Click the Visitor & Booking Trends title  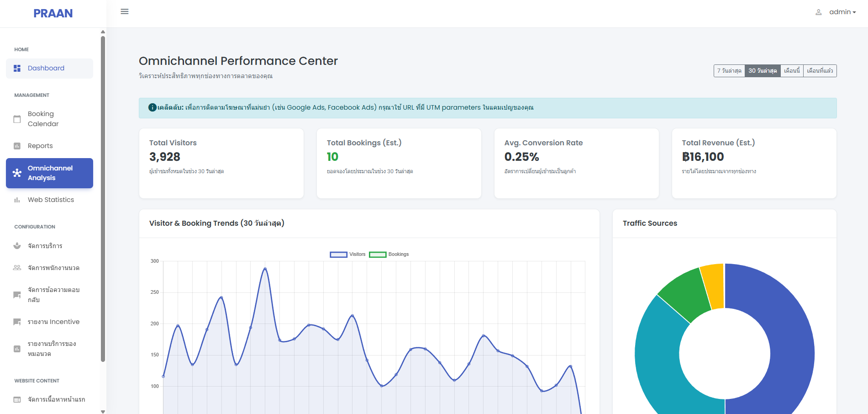coord(216,223)
